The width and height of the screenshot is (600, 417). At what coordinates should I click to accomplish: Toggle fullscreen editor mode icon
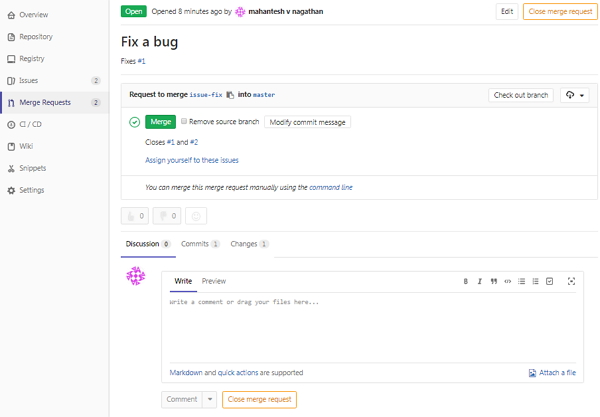click(x=571, y=282)
